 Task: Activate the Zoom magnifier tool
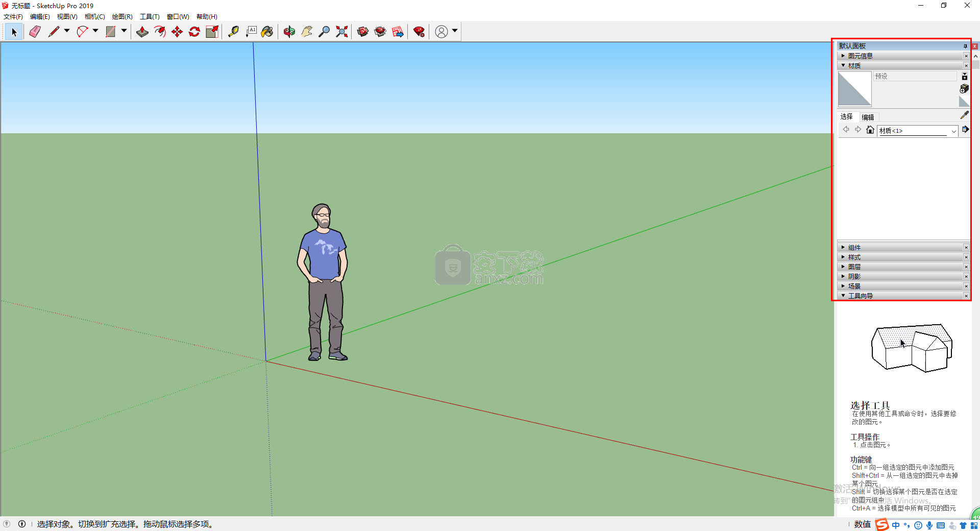pos(324,32)
